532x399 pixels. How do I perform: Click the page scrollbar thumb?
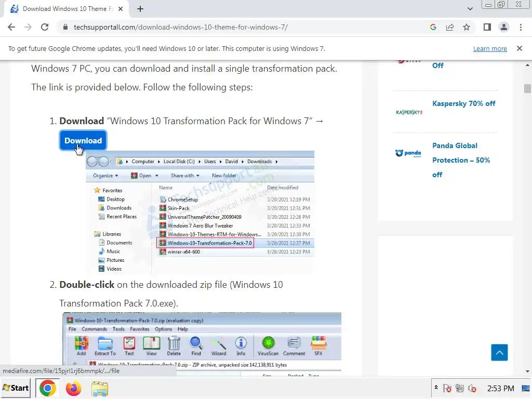tap(527, 88)
